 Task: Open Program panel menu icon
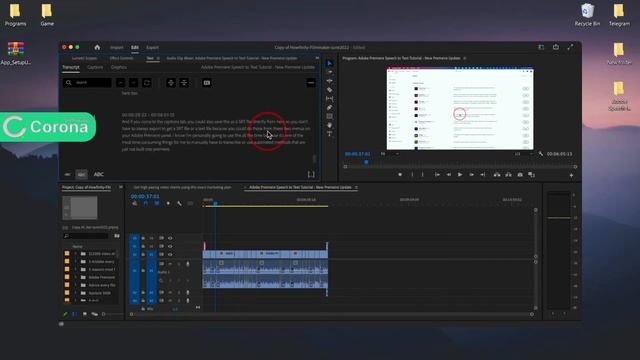point(464,58)
